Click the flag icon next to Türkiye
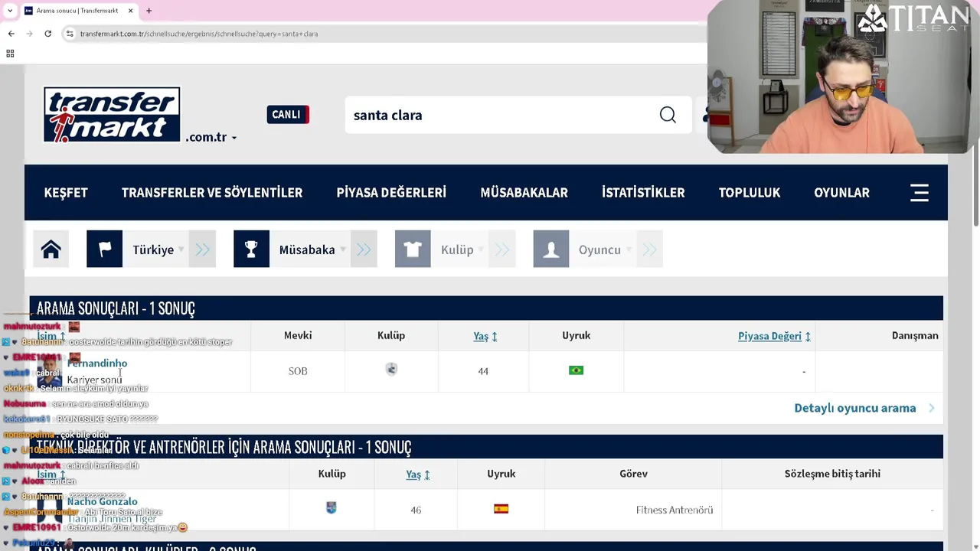This screenshot has width=980, height=551. coord(105,249)
